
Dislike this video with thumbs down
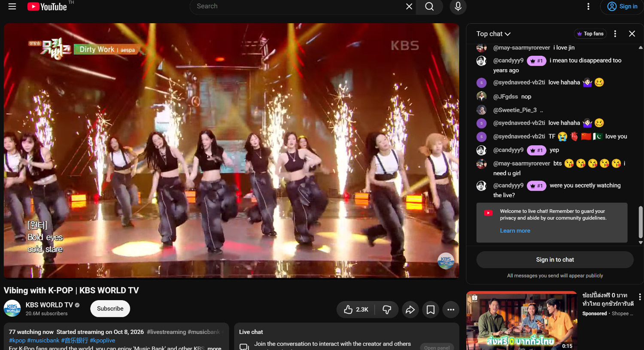coord(387,310)
